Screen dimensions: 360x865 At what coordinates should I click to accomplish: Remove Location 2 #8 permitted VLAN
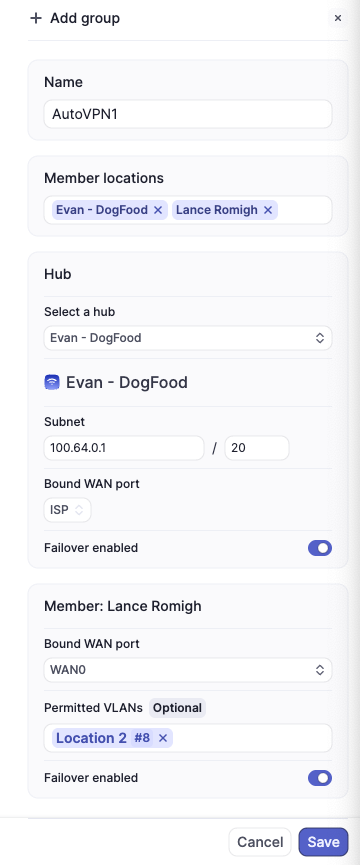(163, 738)
